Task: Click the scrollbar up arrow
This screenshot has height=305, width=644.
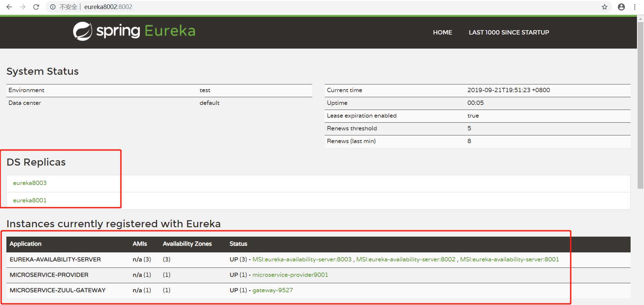Action: pos(640,19)
